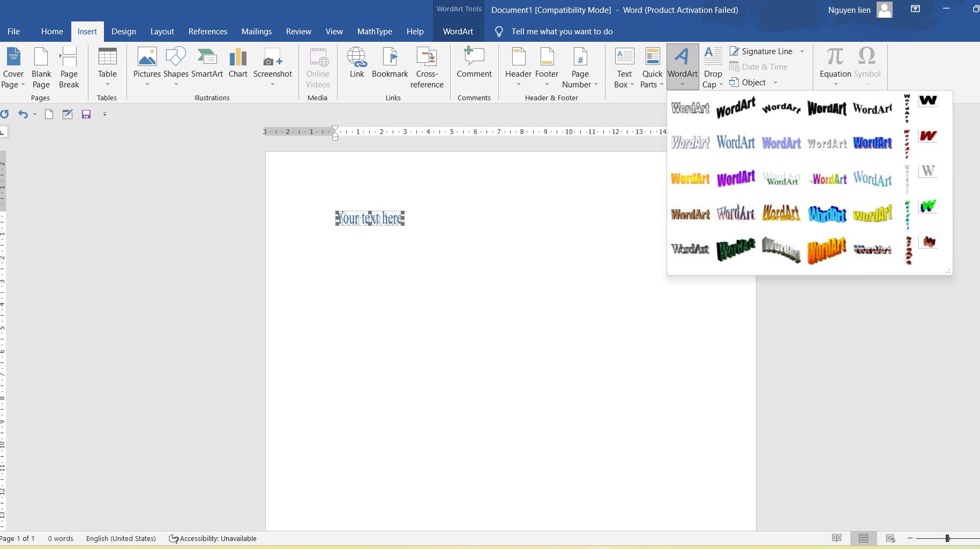Click the English (United States) language indicator
980x549 pixels.
click(121, 539)
